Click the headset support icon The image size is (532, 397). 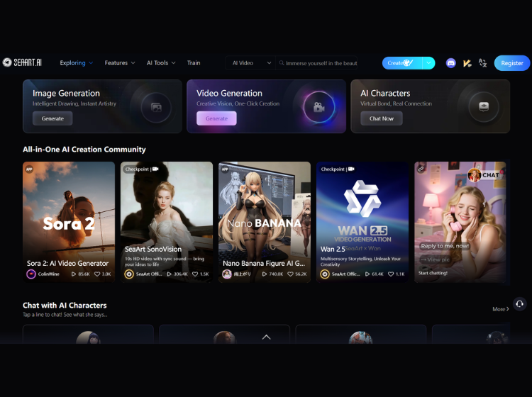[x=519, y=303]
